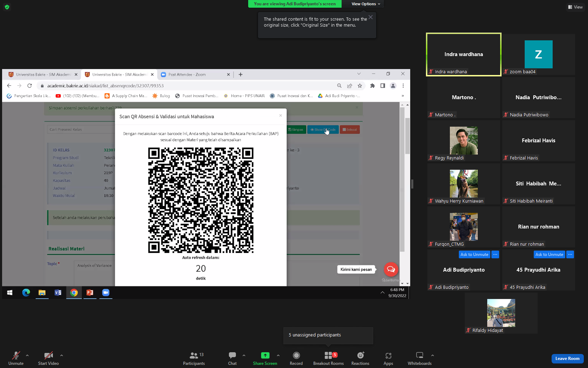
Task: Switch to the first Universitas Bakrie SIM Akademik tab
Action: (43, 75)
